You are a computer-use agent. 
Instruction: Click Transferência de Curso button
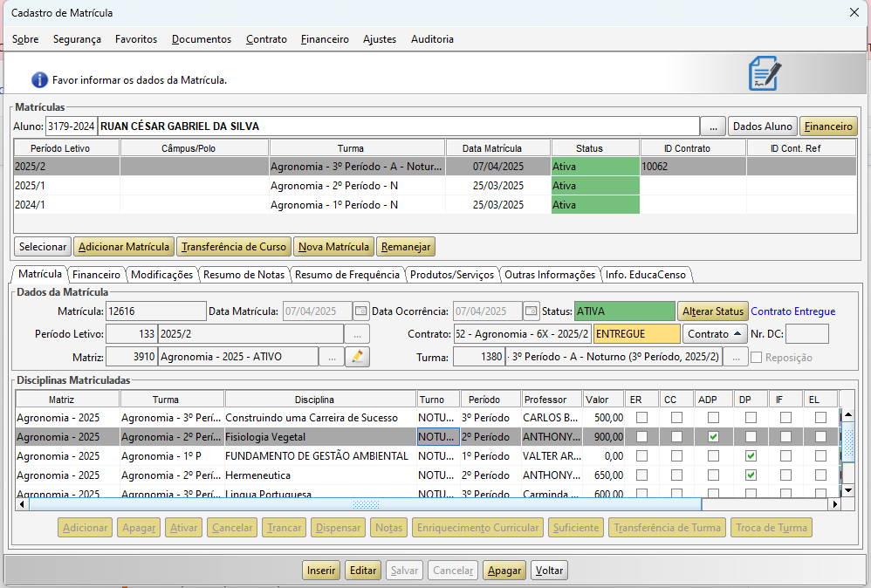[234, 247]
